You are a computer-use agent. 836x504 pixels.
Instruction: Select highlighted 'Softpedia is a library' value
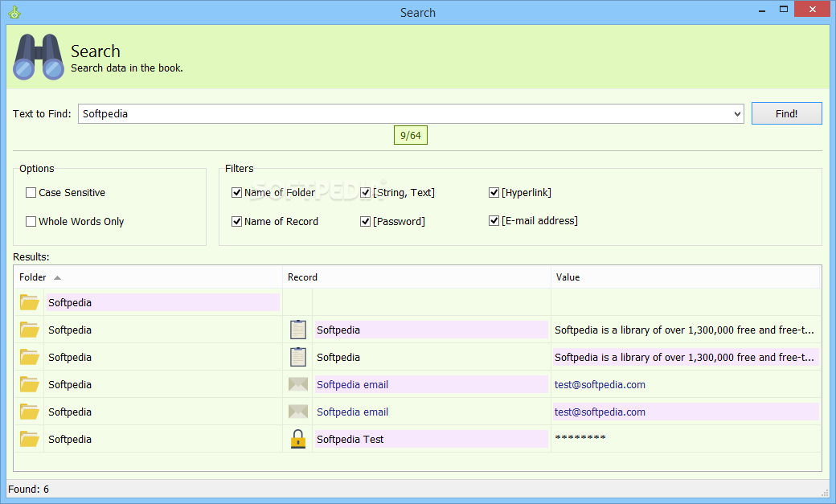[x=686, y=357]
